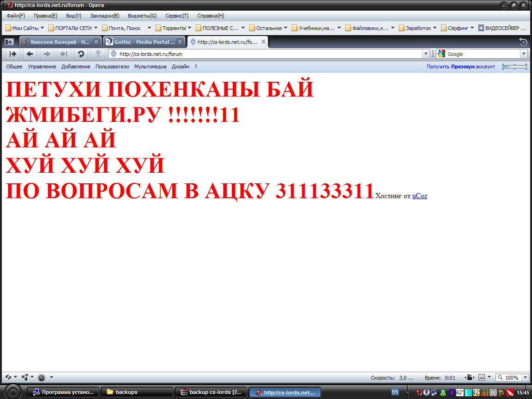Screen dimensions: 532x399
Task: Open the Мультимедиа admin bar menu
Action: 150,66
